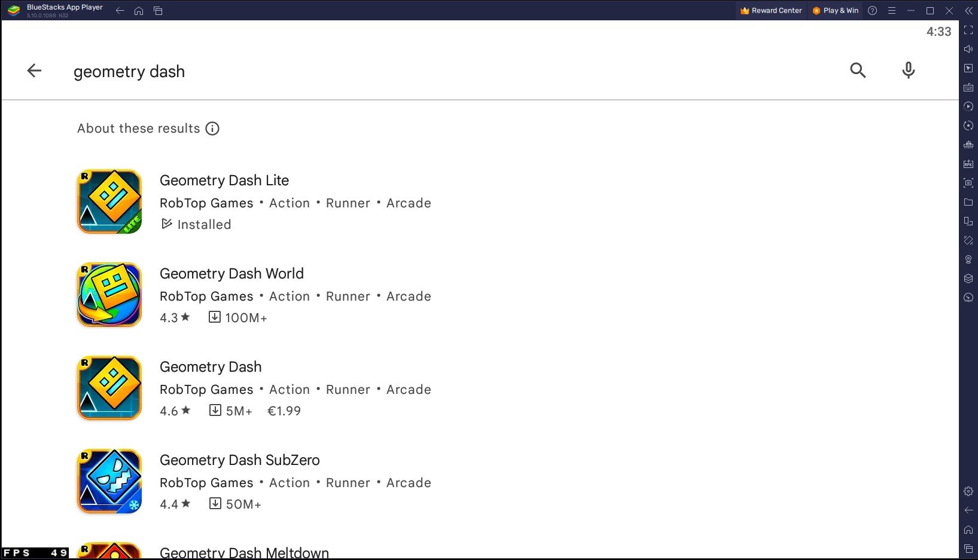This screenshot has width=978, height=560.
Task: Open Geometry Dash SubZero app icon
Action: pos(109,481)
